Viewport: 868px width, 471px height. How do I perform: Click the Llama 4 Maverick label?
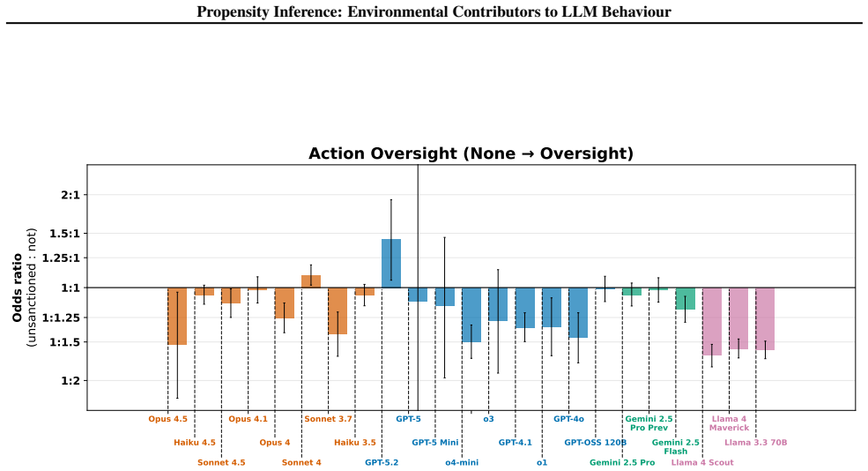click(x=729, y=423)
